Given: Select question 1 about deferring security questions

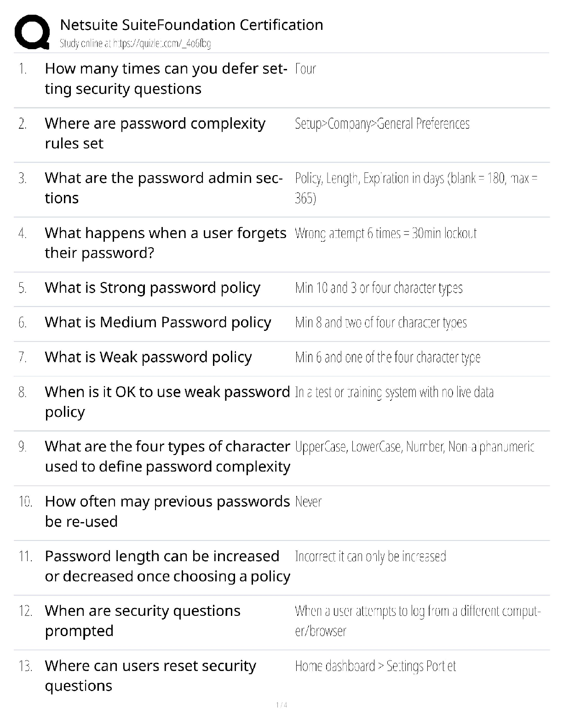Looking at the screenshot, I should 166,78.
